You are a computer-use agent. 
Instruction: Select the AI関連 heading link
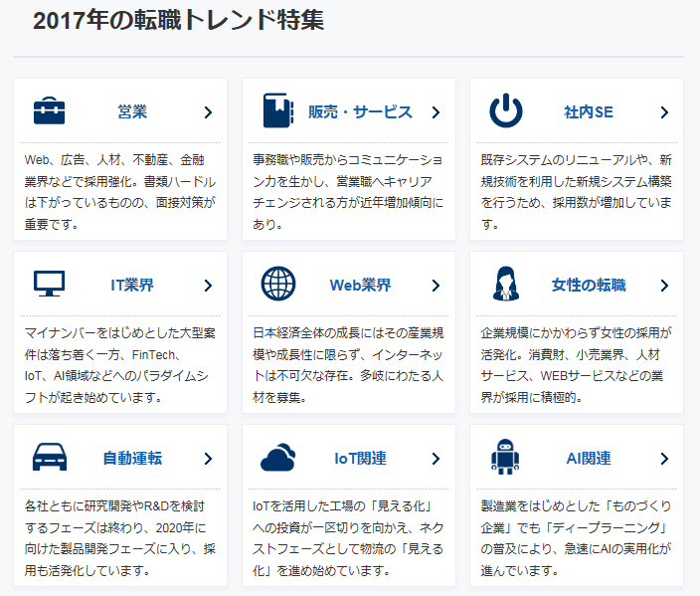pyautogui.click(x=589, y=459)
